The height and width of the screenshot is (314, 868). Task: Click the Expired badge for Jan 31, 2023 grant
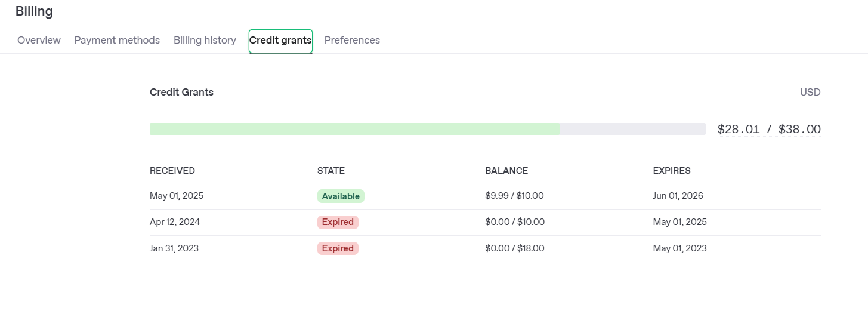338,249
